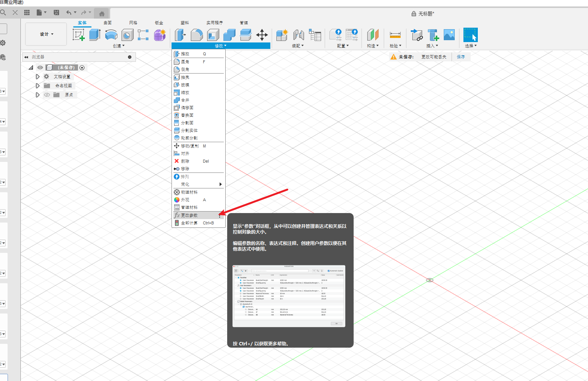
Task: Click the Insert image (canvas) icon
Action: pos(449,35)
